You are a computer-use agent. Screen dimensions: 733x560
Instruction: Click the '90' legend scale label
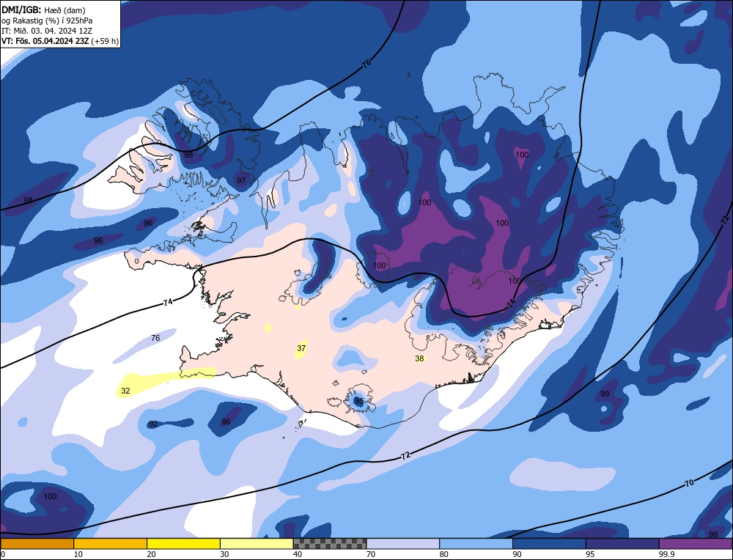click(x=517, y=554)
